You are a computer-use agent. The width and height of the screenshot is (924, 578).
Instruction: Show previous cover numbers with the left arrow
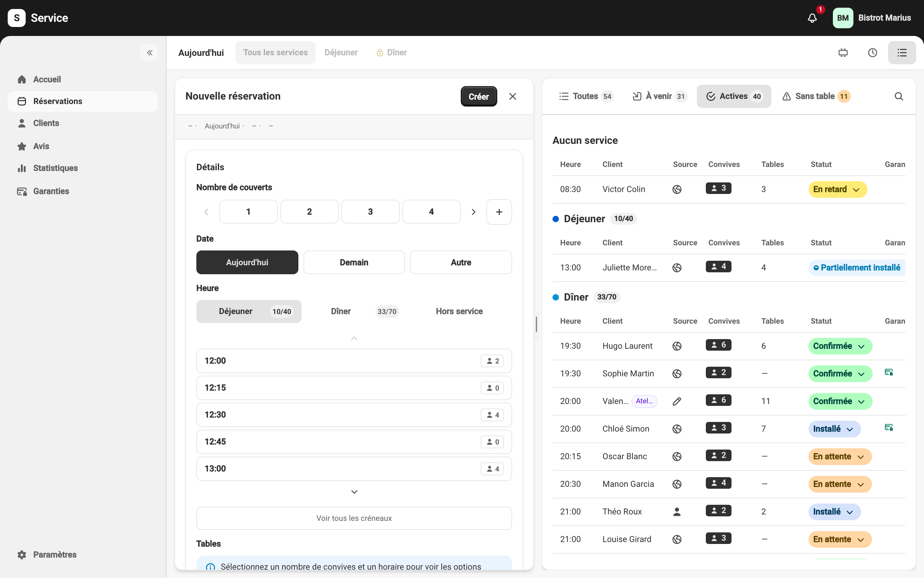pos(206,212)
